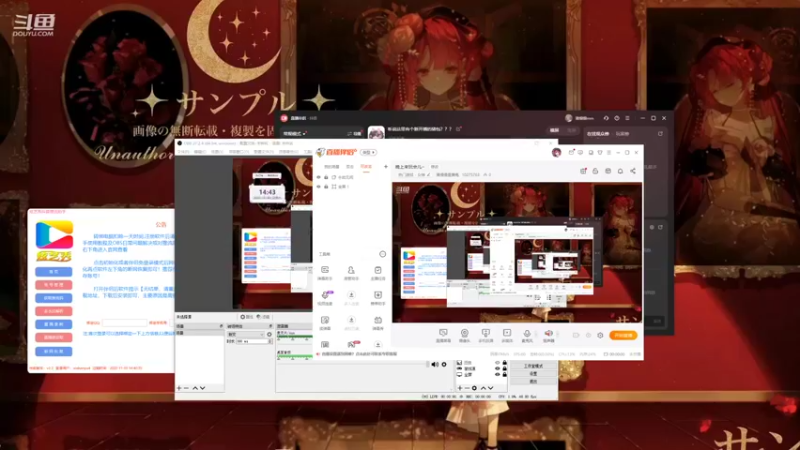Switch to the active orange scene tab in companion
This screenshot has height=450, width=800.
[366, 167]
